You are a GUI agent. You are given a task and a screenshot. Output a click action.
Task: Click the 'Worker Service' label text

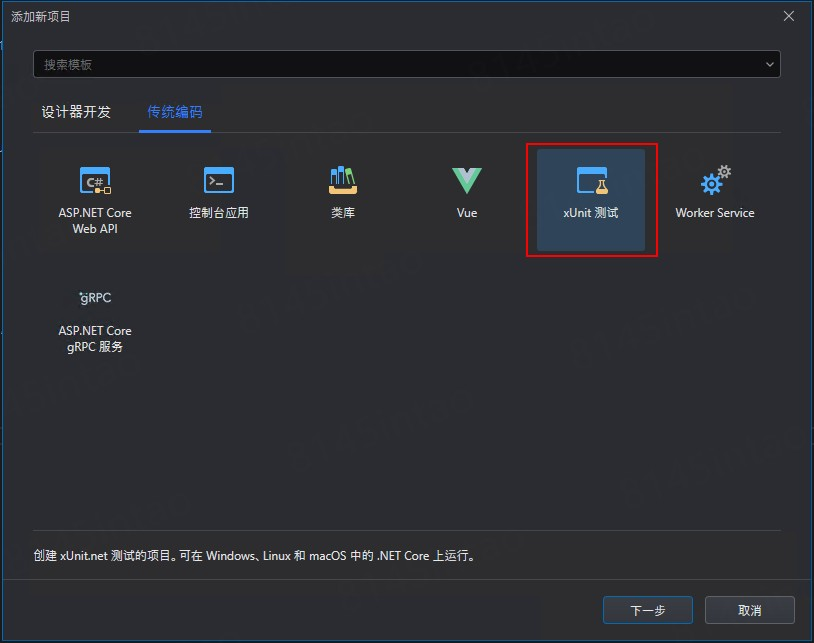pyautogui.click(x=715, y=213)
